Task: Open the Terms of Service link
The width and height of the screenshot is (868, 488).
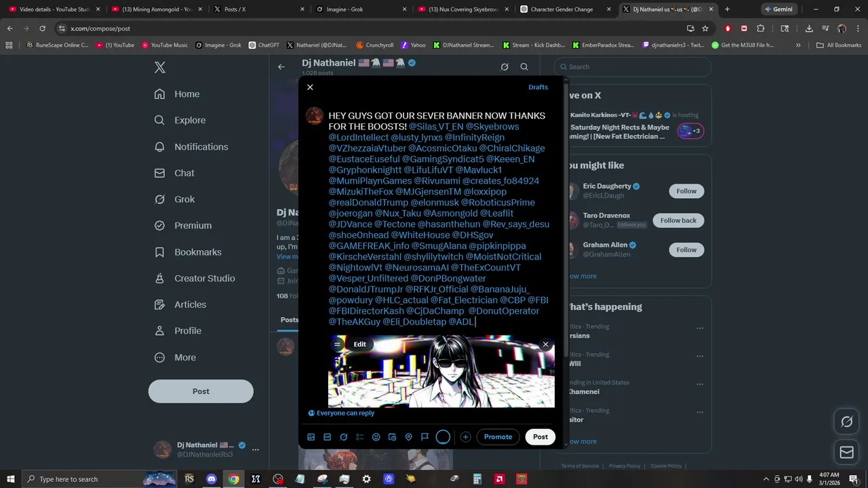Action: 580,466
